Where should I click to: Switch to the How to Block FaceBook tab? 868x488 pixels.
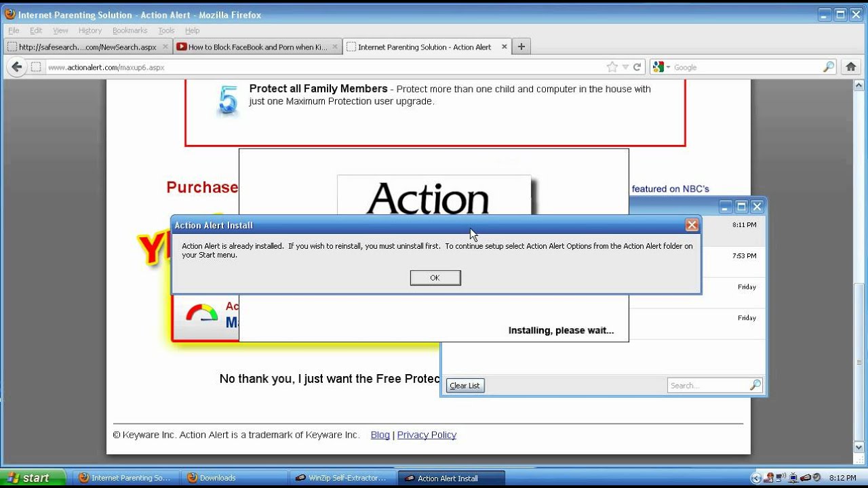pos(257,47)
